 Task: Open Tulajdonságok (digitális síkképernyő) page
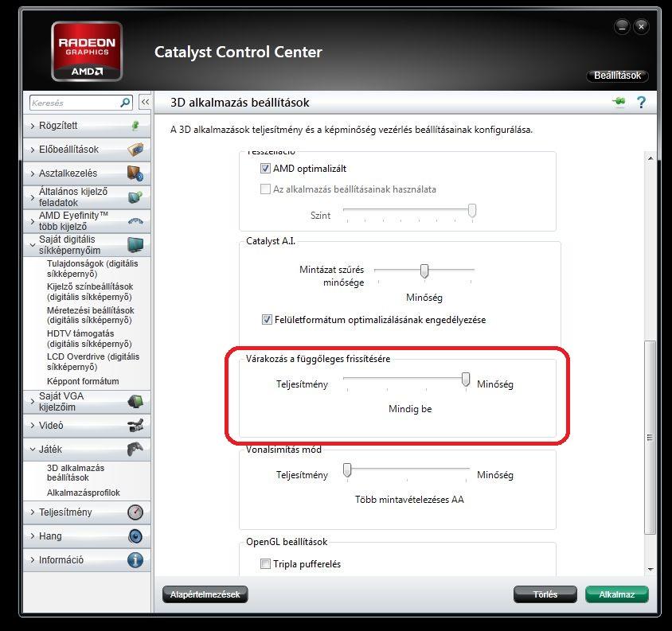pos(92,269)
